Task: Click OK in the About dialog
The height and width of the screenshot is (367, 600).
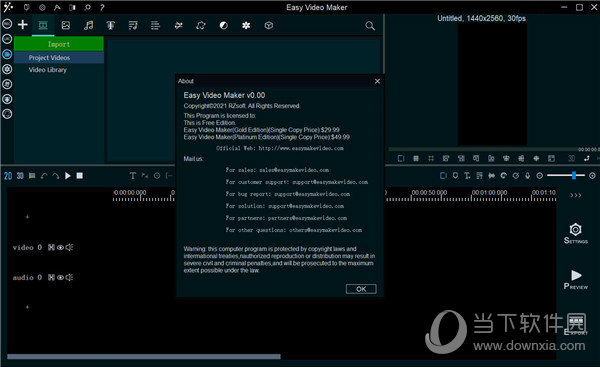Action: click(361, 289)
